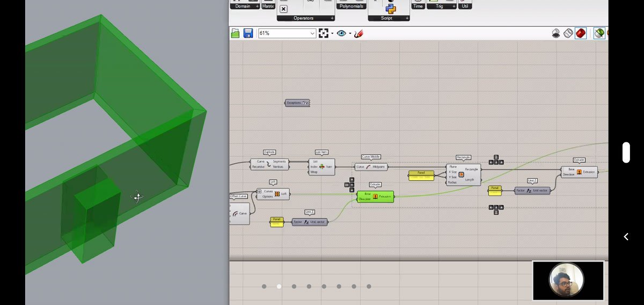
Task: Save the document with the floppy disk icon
Action: (248, 33)
